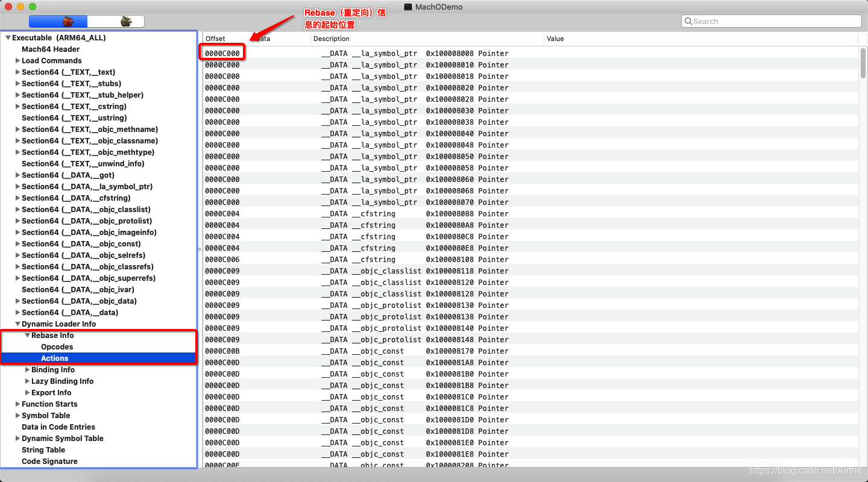Expand the Binding Info node
This screenshot has height=482, width=868.
tap(27, 370)
